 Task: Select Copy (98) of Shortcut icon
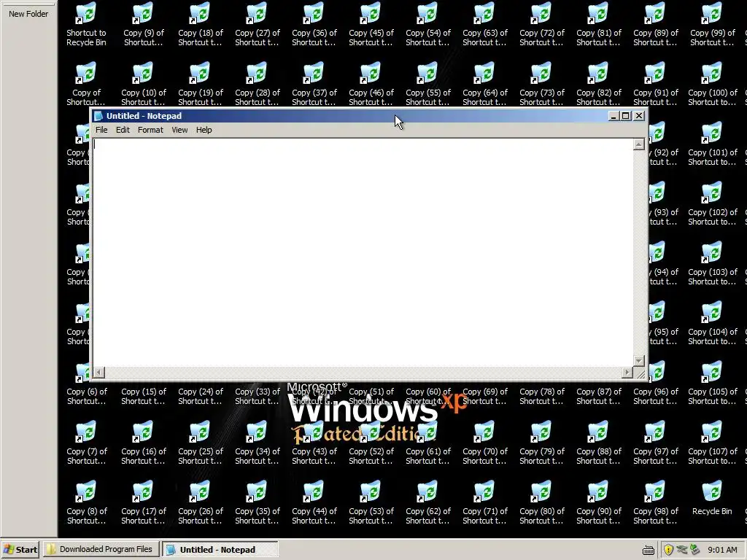tap(656, 502)
